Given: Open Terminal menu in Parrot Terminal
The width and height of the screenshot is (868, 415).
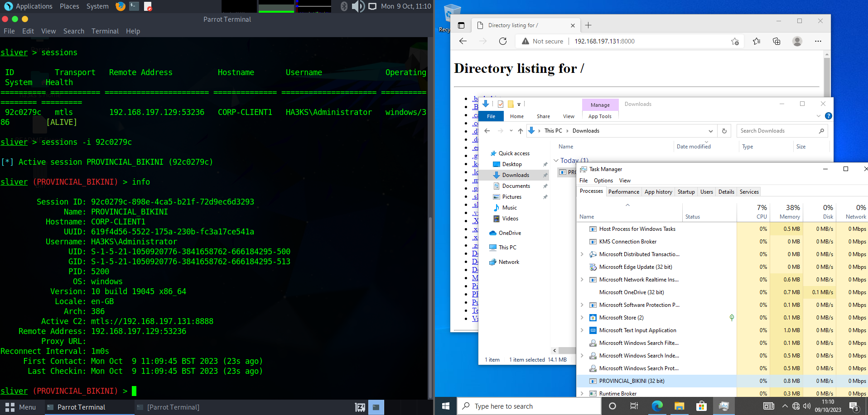Looking at the screenshot, I should (105, 31).
